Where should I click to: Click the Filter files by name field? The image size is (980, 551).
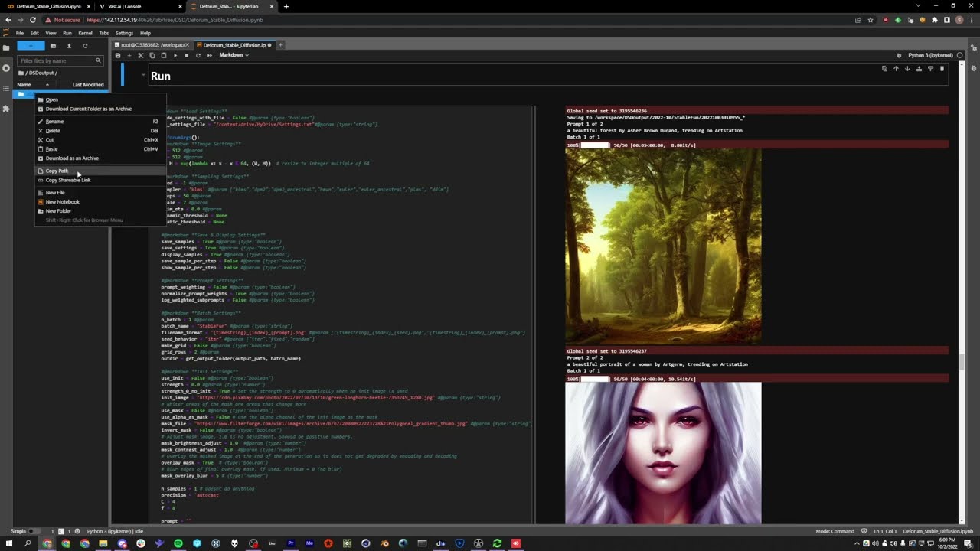point(60,60)
